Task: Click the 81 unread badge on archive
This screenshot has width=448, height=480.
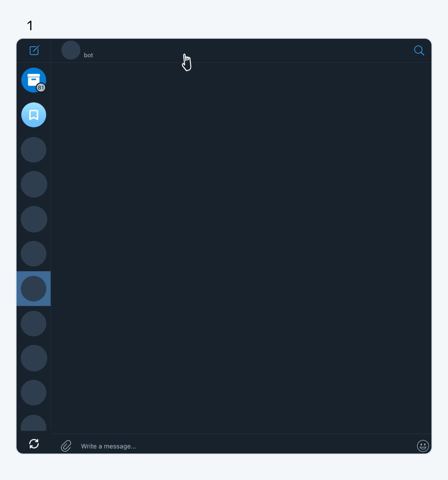Action: pyautogui.click(x=41, y=87)
